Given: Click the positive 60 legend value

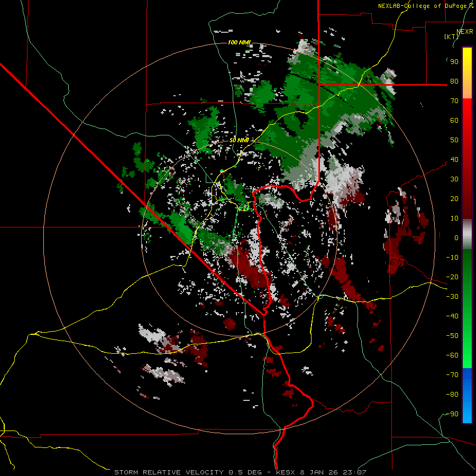Looking at the screenshot, I should 454,121.
